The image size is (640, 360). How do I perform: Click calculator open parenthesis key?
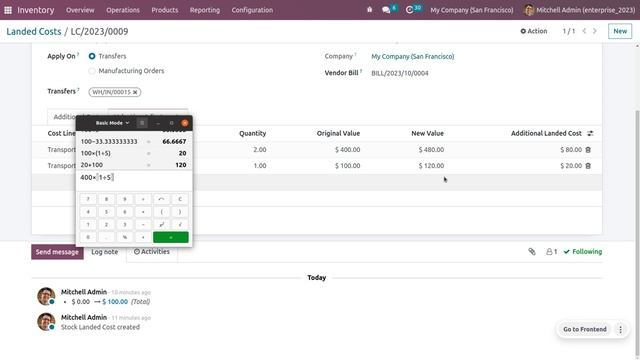coord(161,212)
